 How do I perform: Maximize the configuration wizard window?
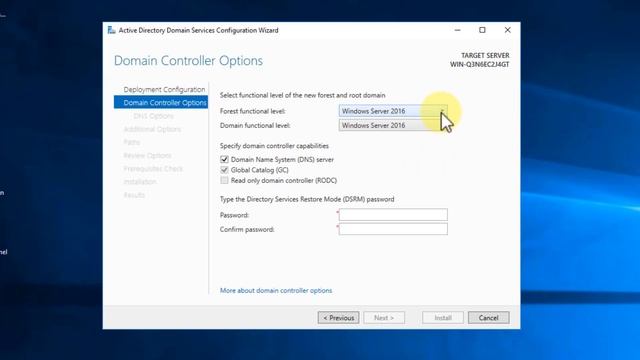click(482, 30)
